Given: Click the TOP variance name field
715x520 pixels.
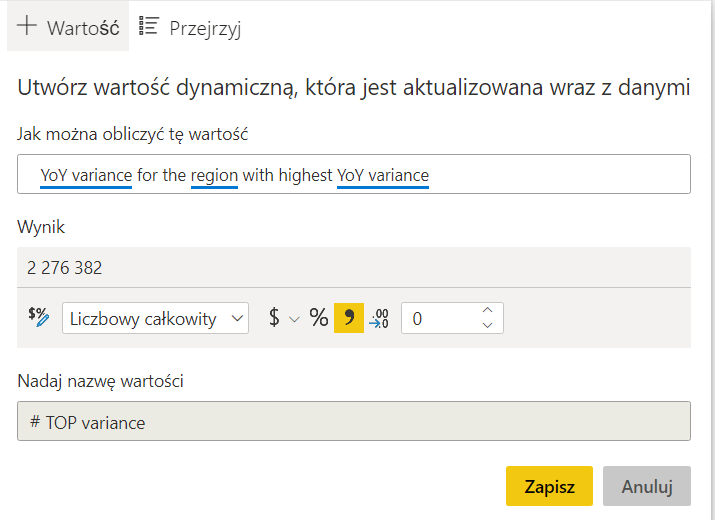Looking at the screenshot, I should pyautogui.click(x=354, y=421).
